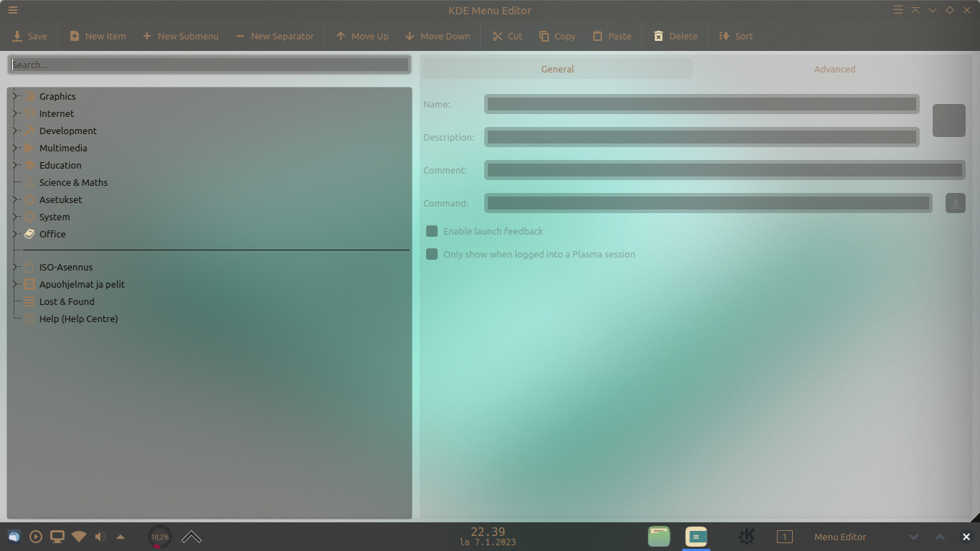Click the Multimedia play icon
The height and width of the screenshot is (551, 980).
[x=29, y=148]
